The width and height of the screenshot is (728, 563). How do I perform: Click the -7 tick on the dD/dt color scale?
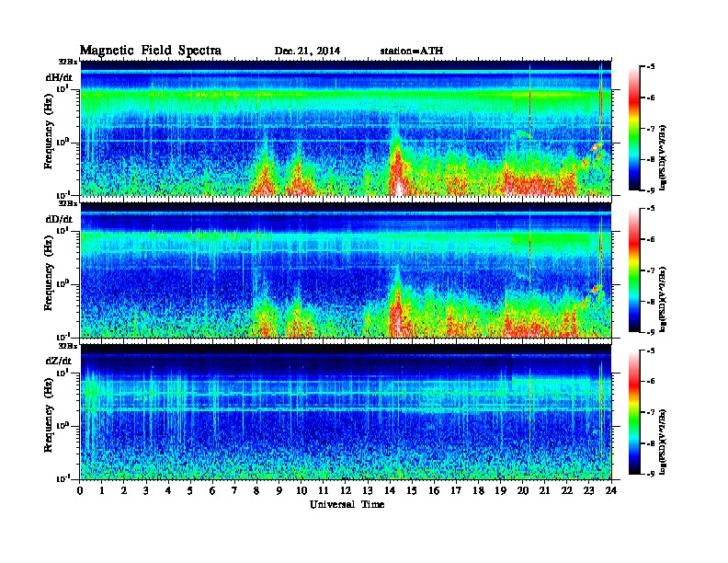pos(651,270)
